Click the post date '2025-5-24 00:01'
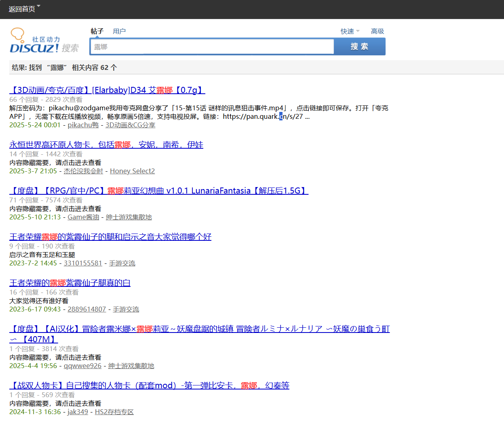This screenshot has width=504, height=421. point(35,125)
